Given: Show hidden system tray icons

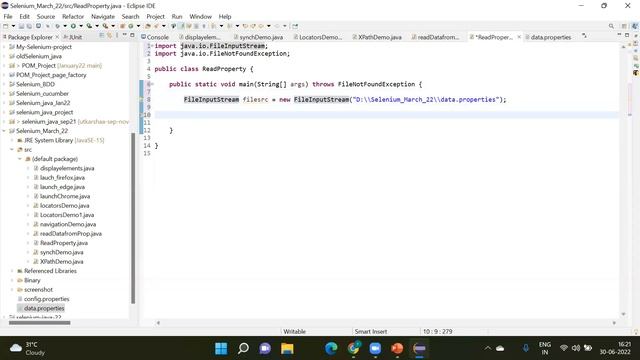Looking at the screenshot, I should 487,348.
